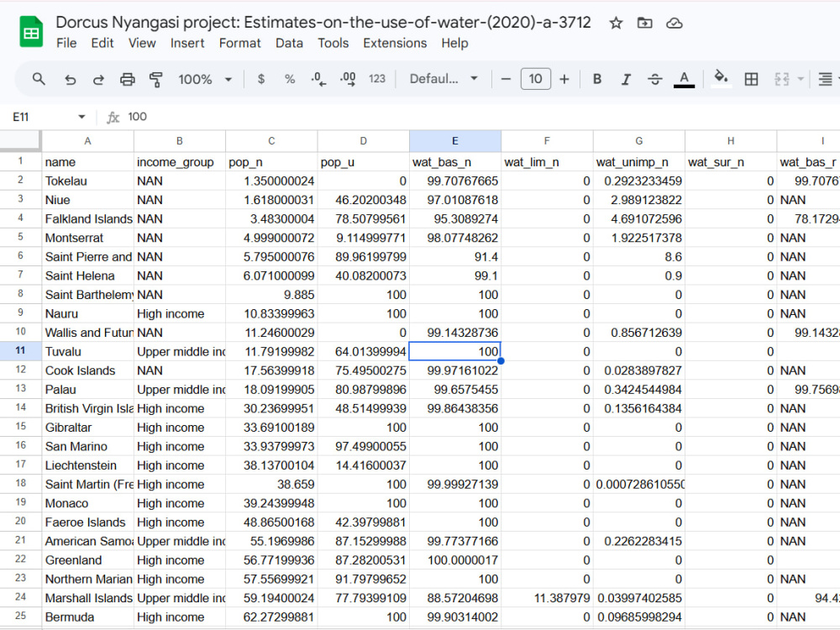Select the cell containing 88.57204698
This screenshot has width=840, height=630.
point(455,598)
